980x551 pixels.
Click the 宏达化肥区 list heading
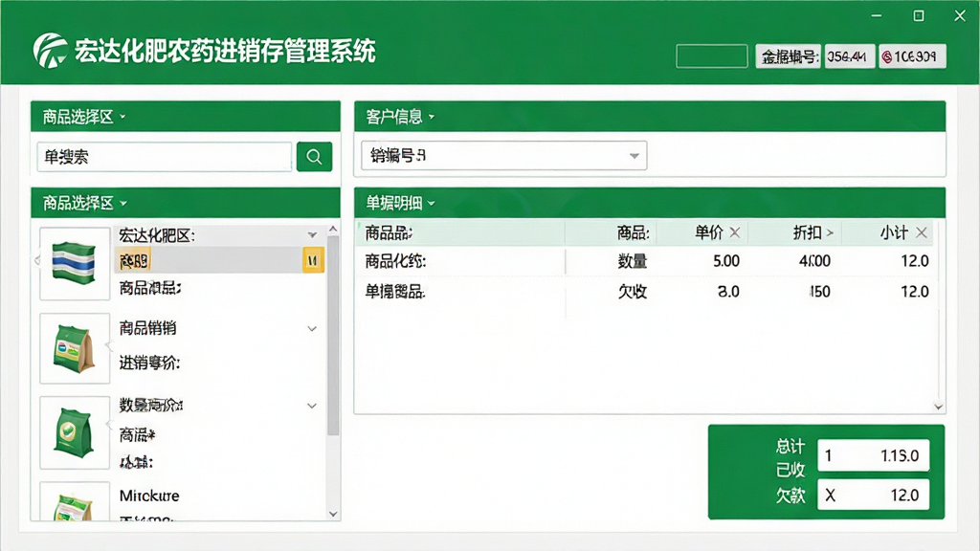tap(157, 235)
